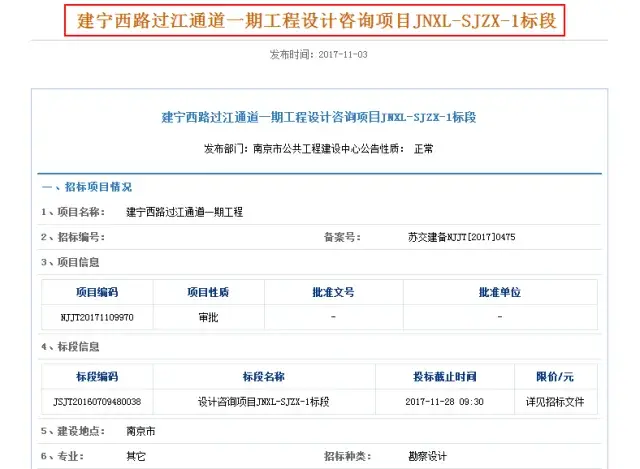Click record number 苏交建备NJJT[2017]0475
640x469 pixels.
[x=462, y=237]
